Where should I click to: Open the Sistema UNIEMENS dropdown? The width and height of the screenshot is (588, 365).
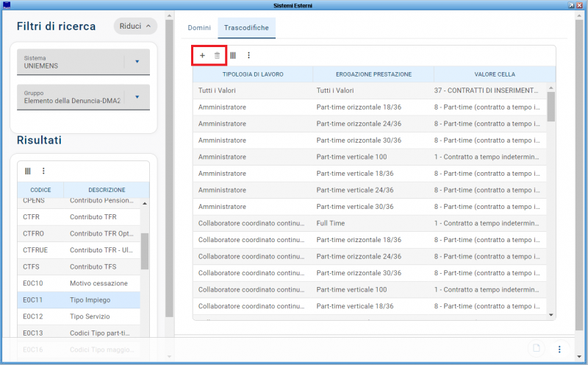point(83,62)
